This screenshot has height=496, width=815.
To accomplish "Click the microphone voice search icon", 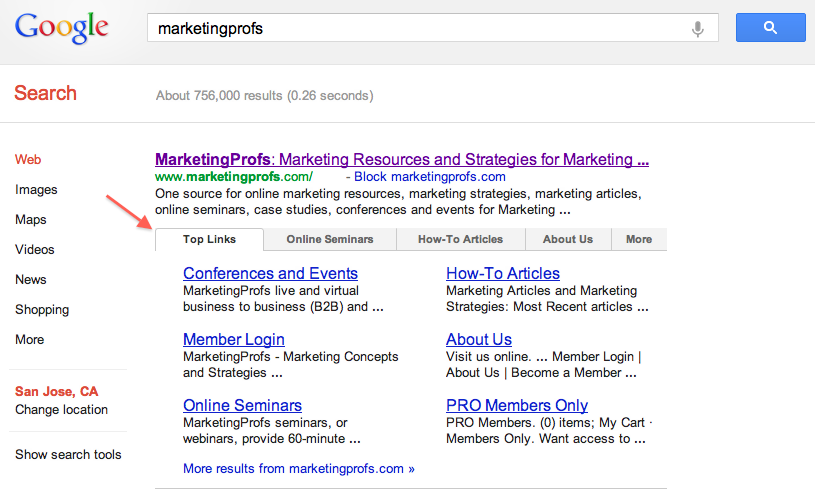I will point(698,29).
